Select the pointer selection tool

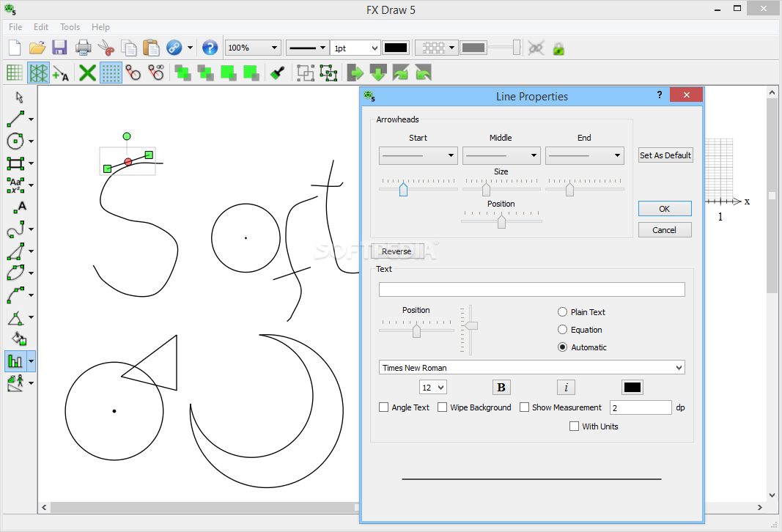[20, 97]
